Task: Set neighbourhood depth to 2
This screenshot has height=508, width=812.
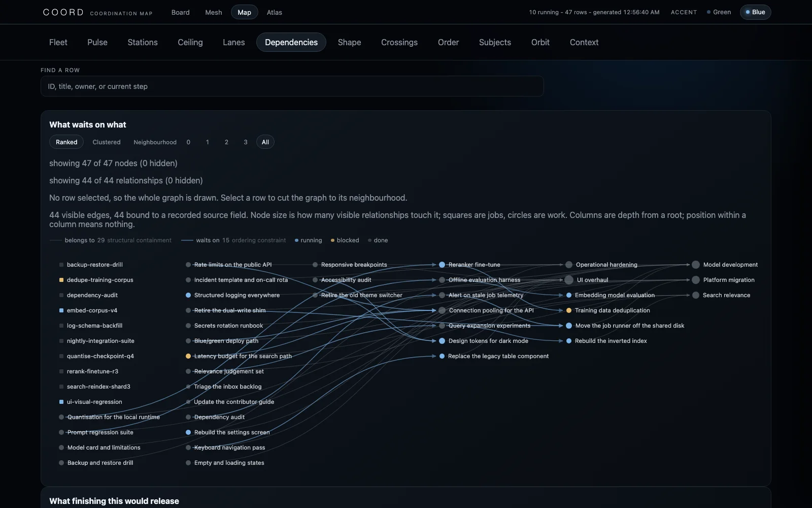Action: pyautogui.click(x=226, y=142)
